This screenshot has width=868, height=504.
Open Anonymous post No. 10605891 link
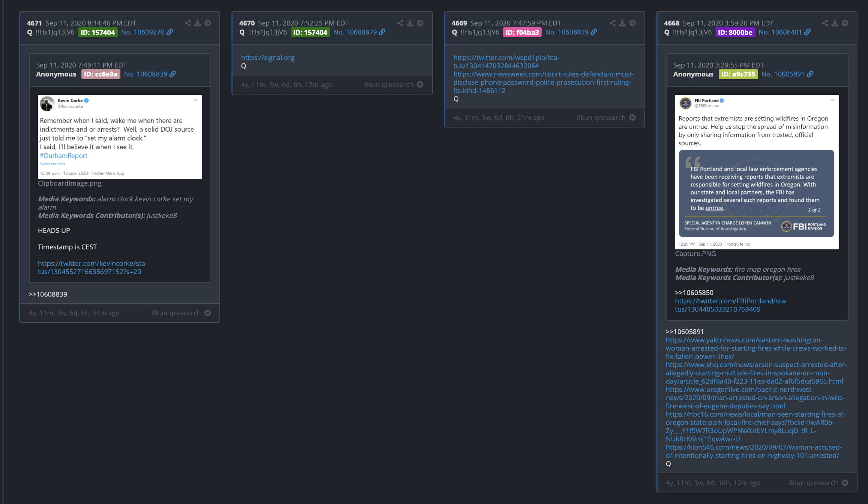(x=783, y=74)
